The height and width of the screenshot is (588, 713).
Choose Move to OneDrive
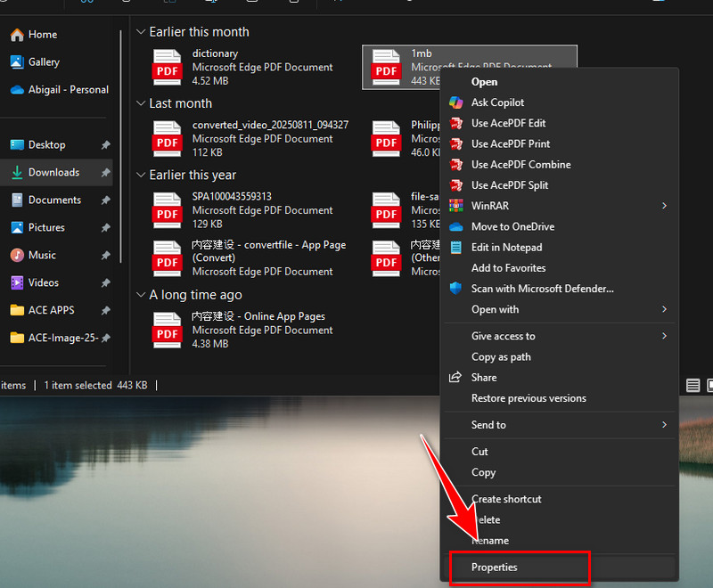pyautogui.click(x=560, y=227)
